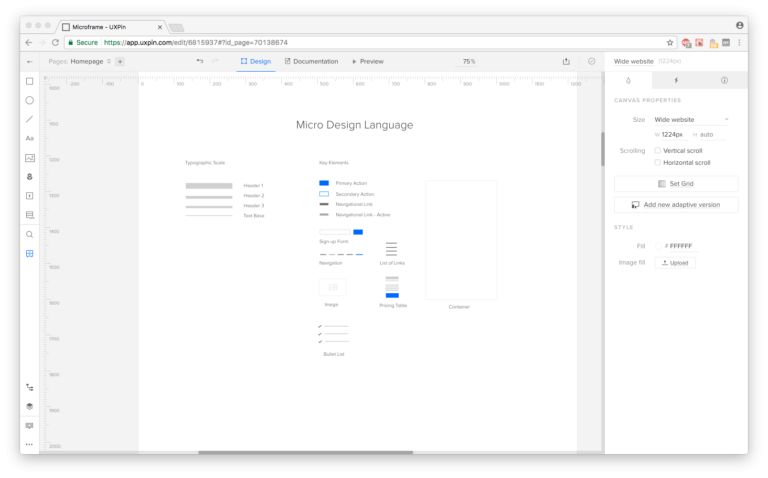Switch to the Documentation tab
Image resolution: width=768 pixels, height=478 pixels.
click(312, 61)
